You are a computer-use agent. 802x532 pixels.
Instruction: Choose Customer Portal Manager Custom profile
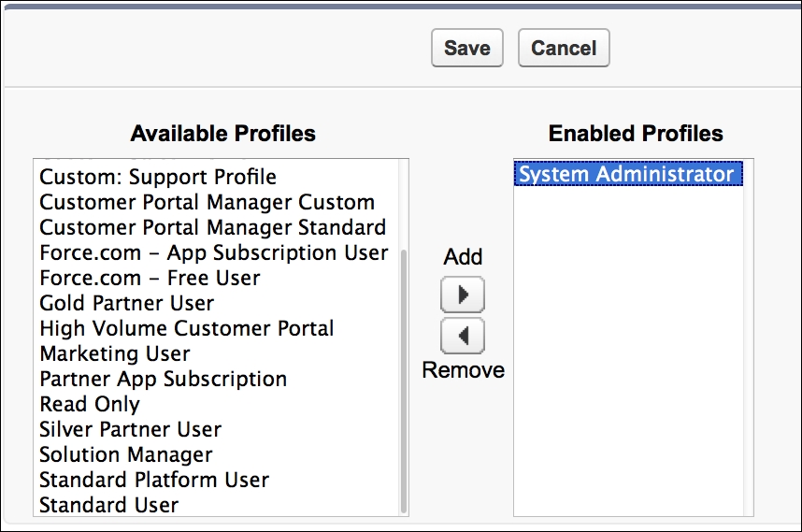207,202
